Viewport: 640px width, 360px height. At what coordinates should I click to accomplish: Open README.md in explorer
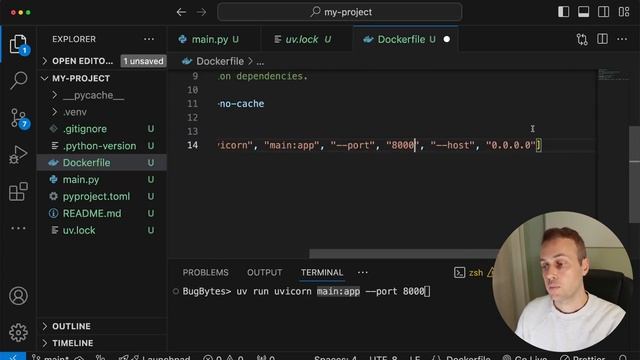(102, 213)
